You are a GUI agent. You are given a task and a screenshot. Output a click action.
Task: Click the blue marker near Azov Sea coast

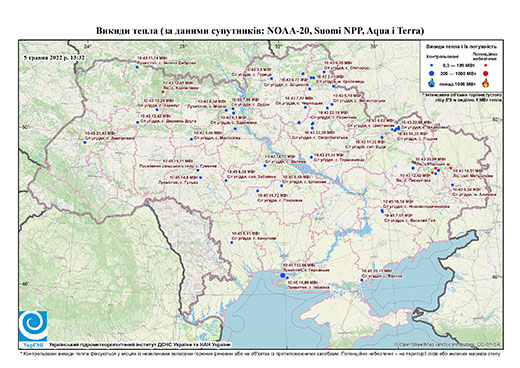[362, 280]
